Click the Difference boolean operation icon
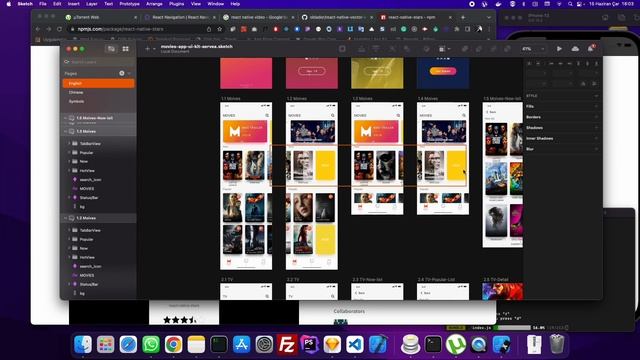Screen dimensions: 640x360 (x=507, y=49)
